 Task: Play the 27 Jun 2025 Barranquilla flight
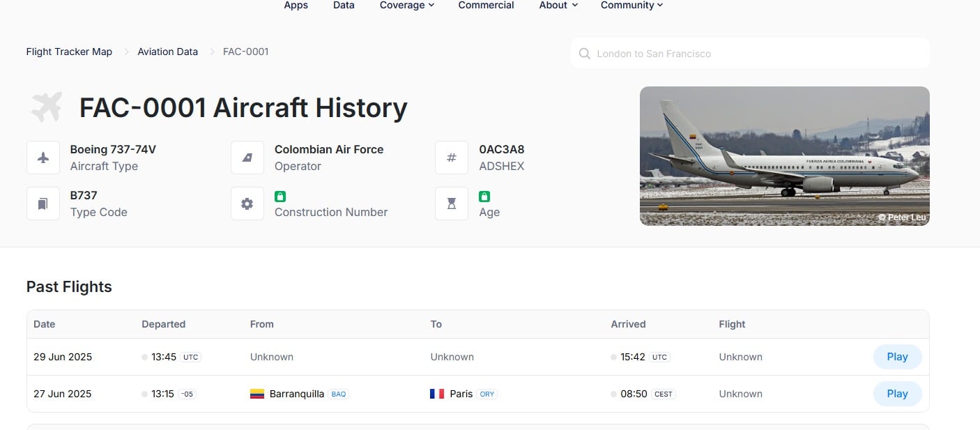click(897, 394)
